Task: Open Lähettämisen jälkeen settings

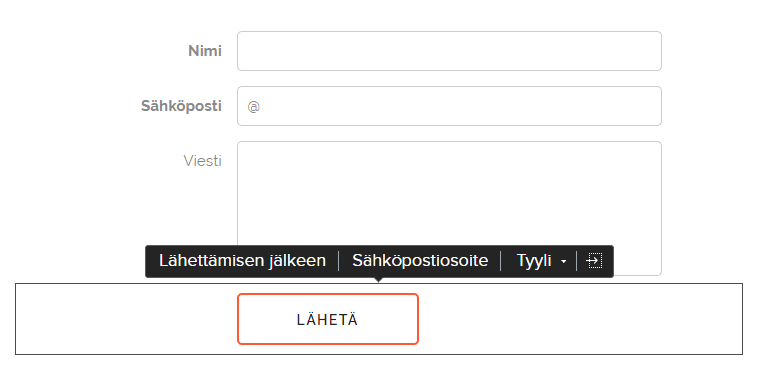Action: (242, 261)
